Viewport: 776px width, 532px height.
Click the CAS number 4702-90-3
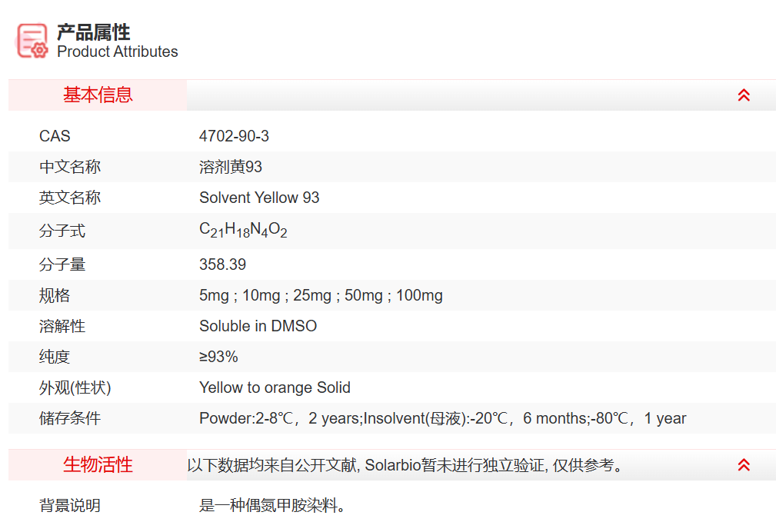pos(234,136)
